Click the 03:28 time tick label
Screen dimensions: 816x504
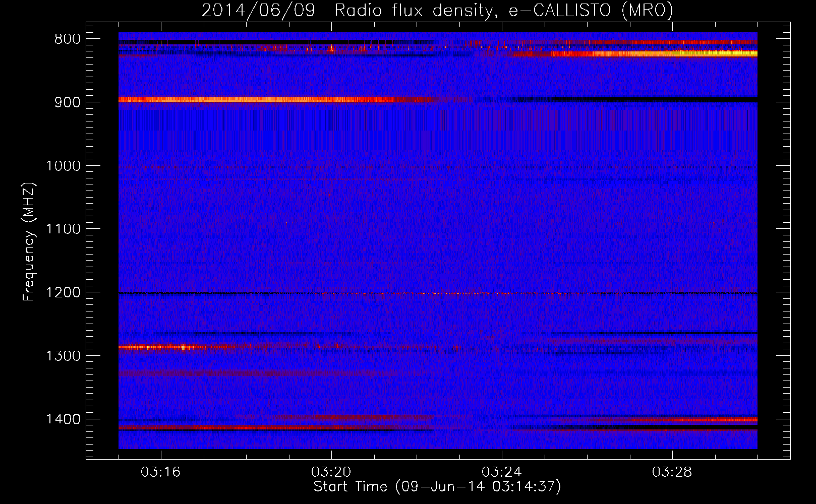pyautogui.click(x=672, y=472)
